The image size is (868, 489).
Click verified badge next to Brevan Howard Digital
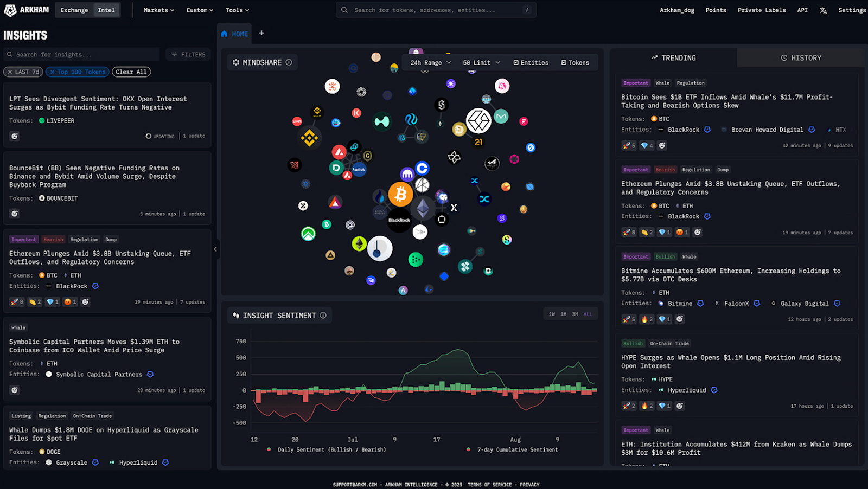(x=812, y=130)
